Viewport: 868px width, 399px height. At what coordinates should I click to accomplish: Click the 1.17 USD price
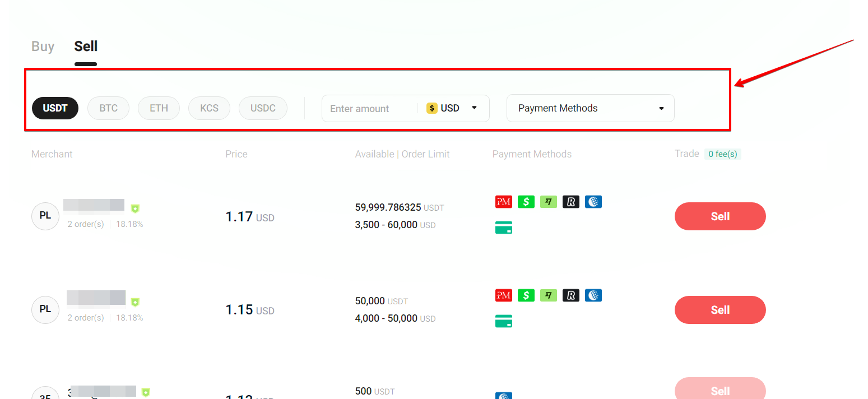coord(250,217)
